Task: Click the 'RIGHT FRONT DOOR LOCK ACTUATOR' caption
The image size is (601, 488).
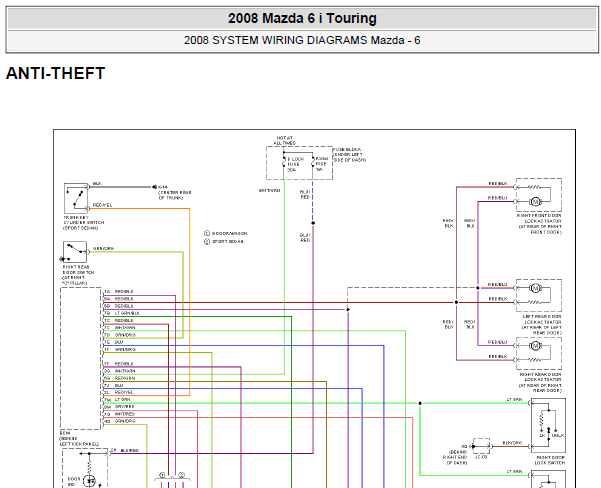Action: (540, 224)
